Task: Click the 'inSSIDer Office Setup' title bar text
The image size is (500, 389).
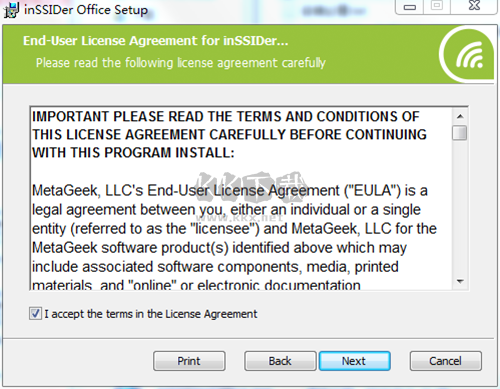Action: click(86, 9)
